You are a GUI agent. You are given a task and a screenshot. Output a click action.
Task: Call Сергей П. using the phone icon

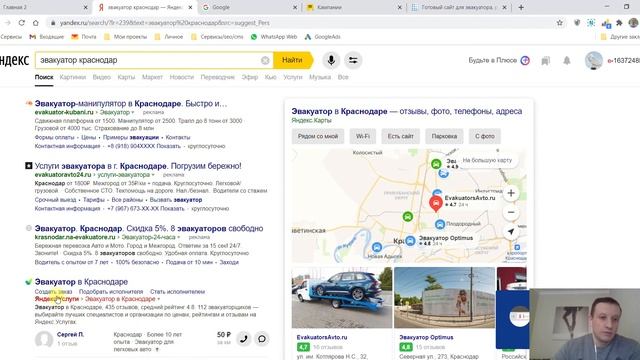244,339
